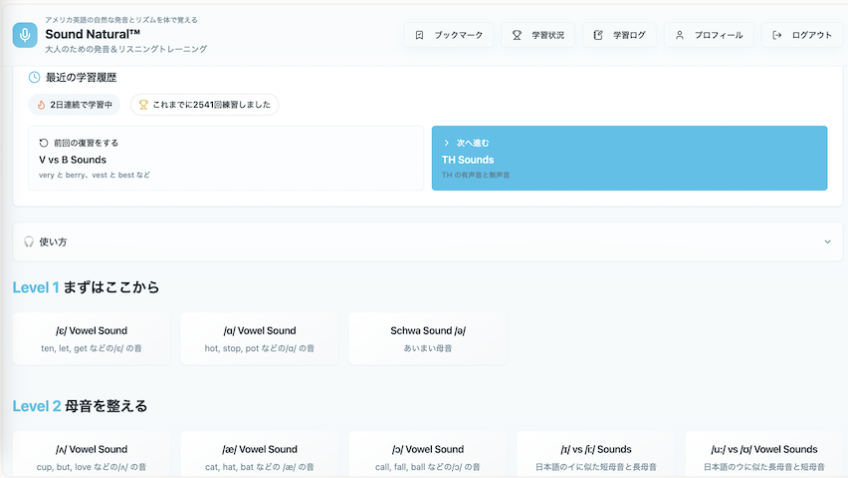Click the person icon beside プロフィール
The image size is (848, 478).
[679, 35]
